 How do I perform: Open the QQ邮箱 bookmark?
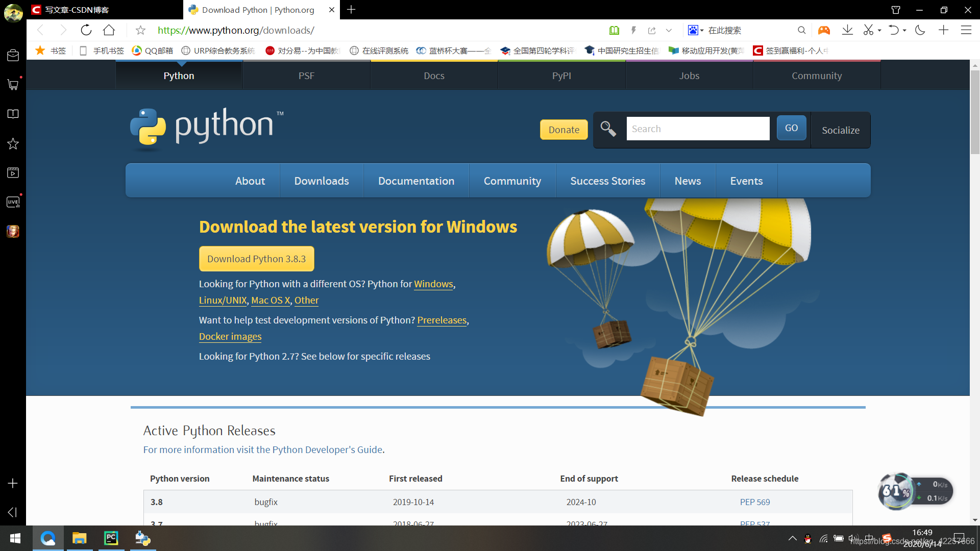click(153, 51)
